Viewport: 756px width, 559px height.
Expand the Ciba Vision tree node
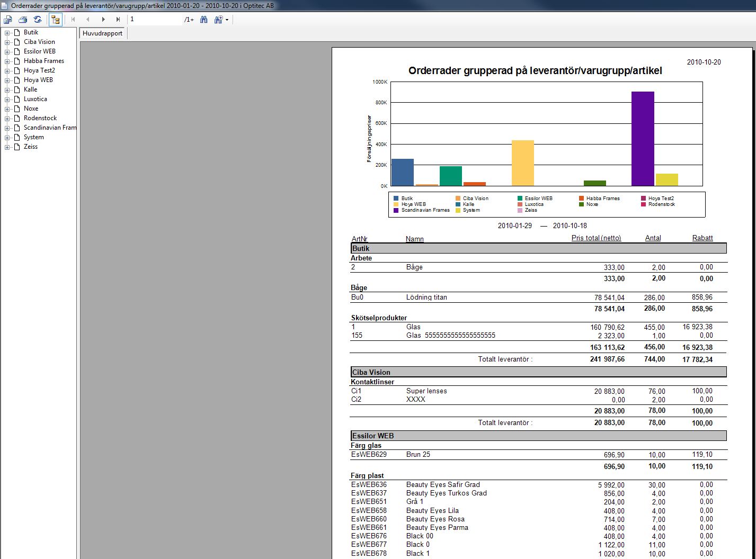(x=7, y=42)
